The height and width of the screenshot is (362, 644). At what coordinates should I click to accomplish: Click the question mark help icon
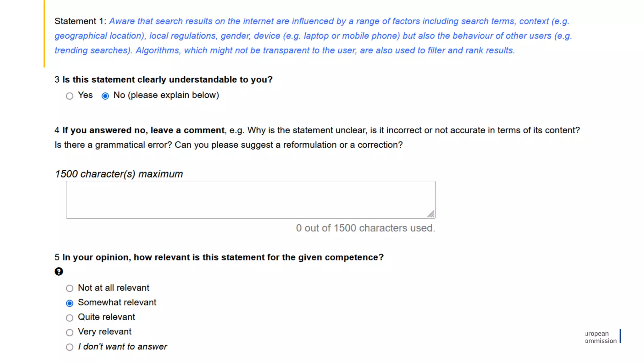59,271
